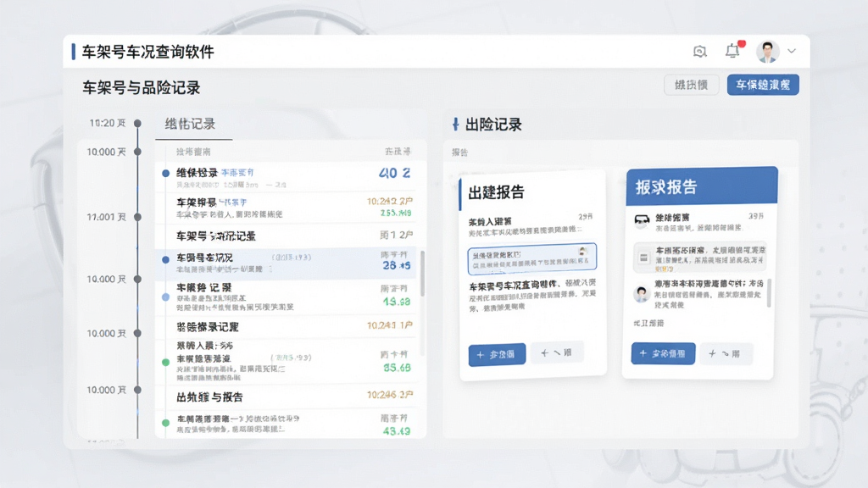This screenshot has height=488, width=868.
Task: Open the 出建报告 card title
Action: pos(497,192)
